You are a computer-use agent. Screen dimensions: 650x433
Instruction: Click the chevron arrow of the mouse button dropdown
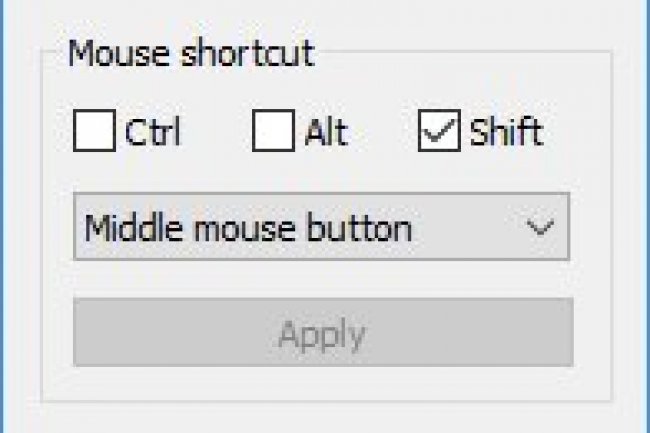tap(540, 228)
